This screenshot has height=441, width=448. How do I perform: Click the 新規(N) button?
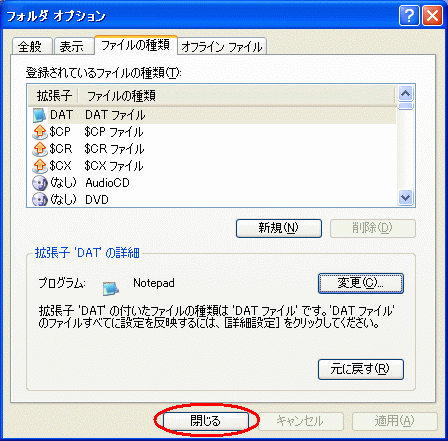[x=279, y=228]
